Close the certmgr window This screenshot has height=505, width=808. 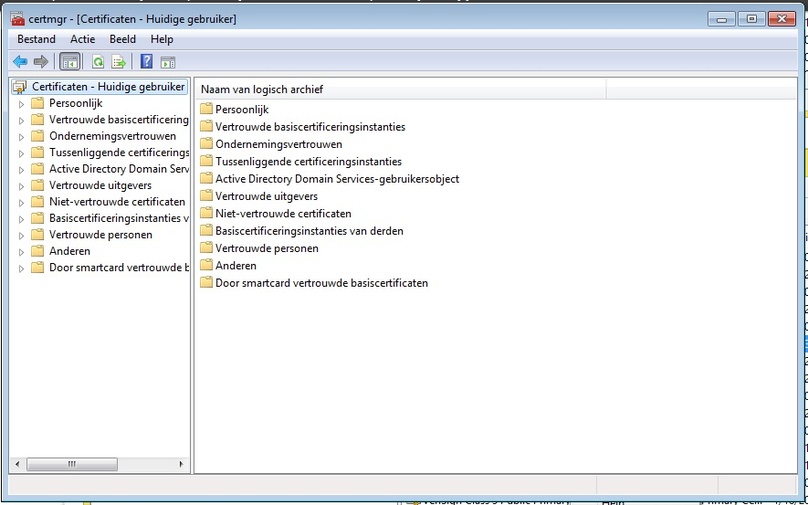point(782,19)
